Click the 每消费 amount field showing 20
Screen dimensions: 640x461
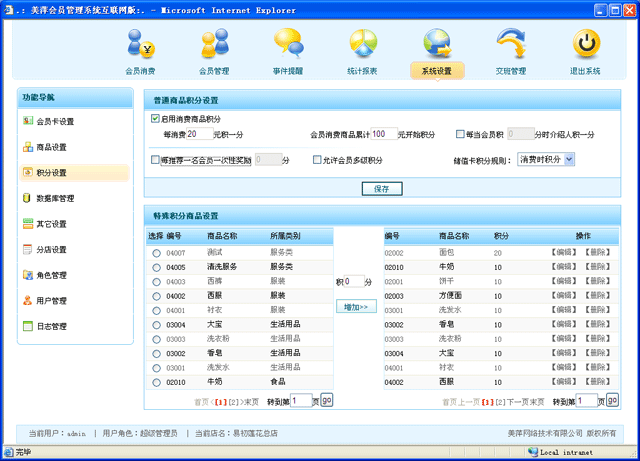coord(200,134)
